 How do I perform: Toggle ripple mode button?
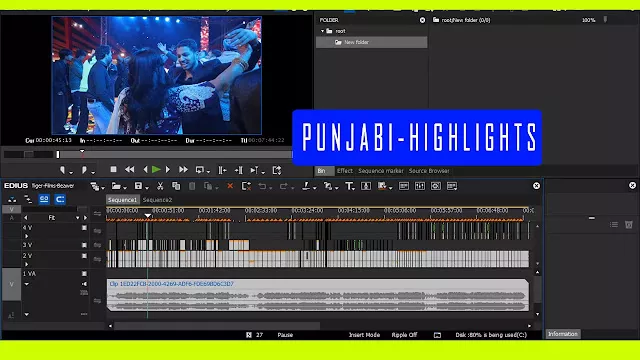(28, 199)
